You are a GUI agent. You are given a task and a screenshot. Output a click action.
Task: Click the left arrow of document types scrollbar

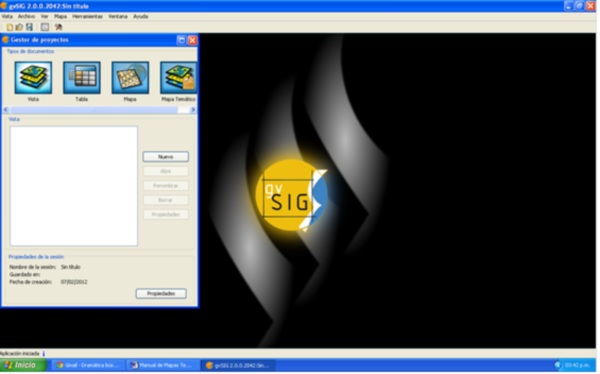pyautogui.click(x=6, y=110)
